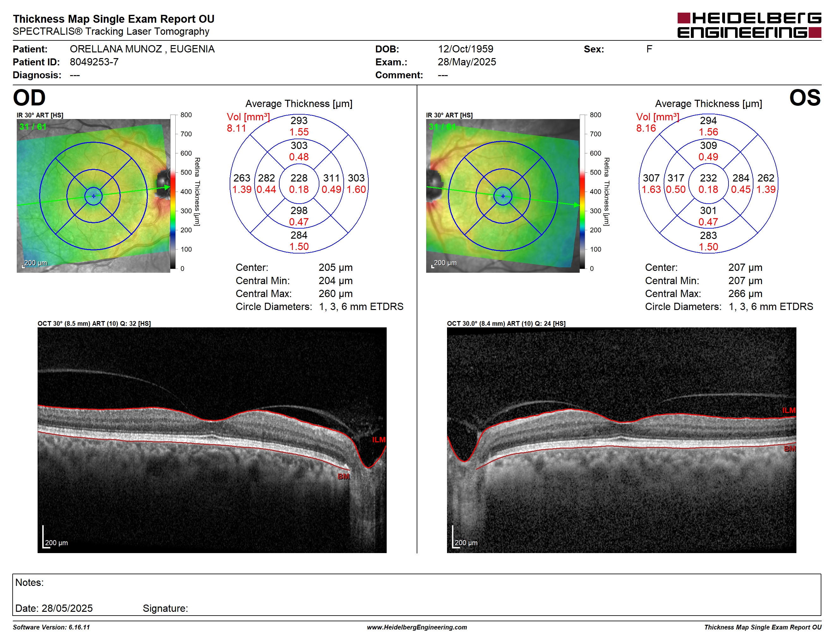Select DOB value '12/Oct/1959'
Viewport: 834px width, 644px height.
466,49
